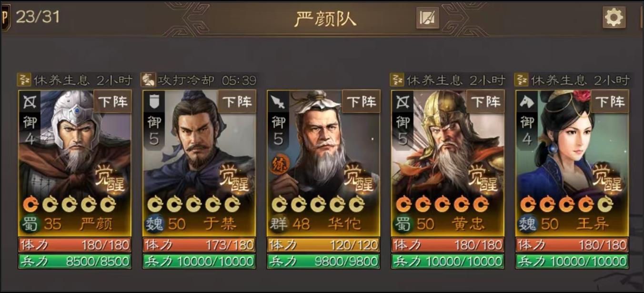
Task: Click the archer troop icon on 严颜 card
Action: (30, 101)
